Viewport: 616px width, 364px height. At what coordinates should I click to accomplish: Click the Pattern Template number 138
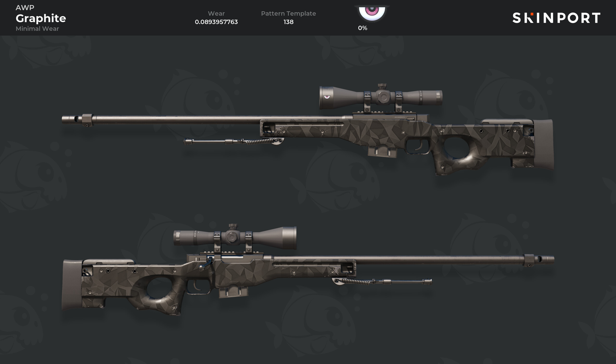click(288, 22)
